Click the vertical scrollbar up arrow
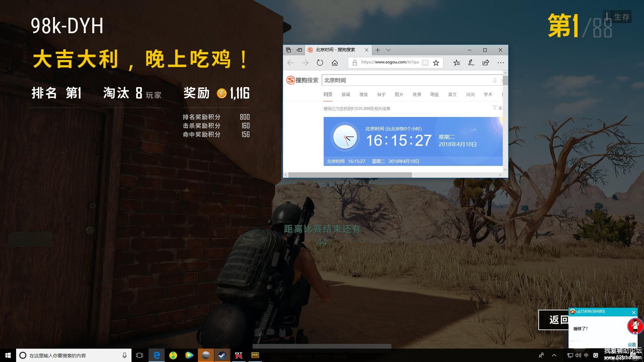Image resolution: width=644 pixels, height=362 pixels. (505, 73)
